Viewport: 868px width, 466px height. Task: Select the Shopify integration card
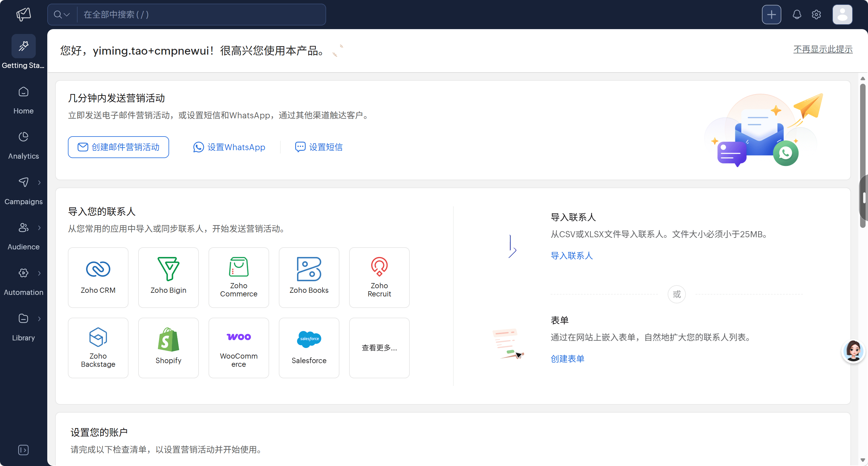[169, 348]
